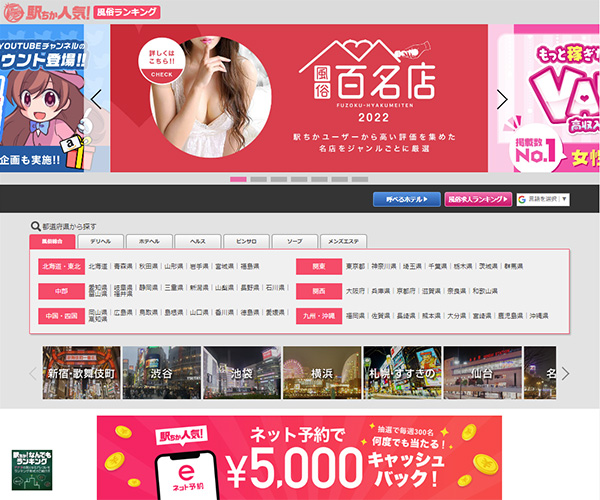Open the 仙台 area thumbnail
The width and height of the screenshot is (600, 500).
483,373
